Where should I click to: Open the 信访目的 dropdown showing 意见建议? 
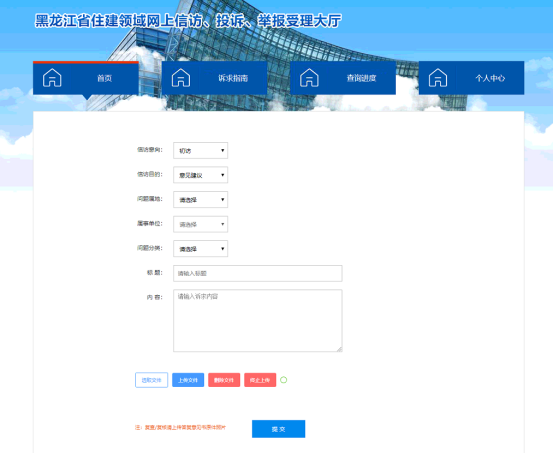200,175
